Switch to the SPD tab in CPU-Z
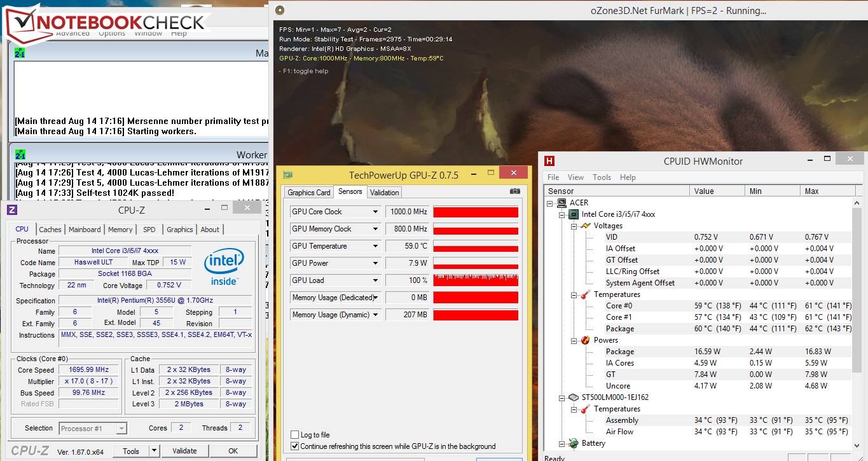Screen dimensions: 868x461 (149, 230)
